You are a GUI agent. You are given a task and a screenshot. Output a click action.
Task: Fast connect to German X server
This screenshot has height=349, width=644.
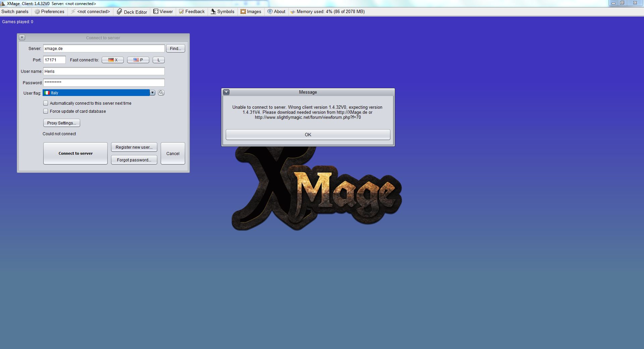click(113, 60)
